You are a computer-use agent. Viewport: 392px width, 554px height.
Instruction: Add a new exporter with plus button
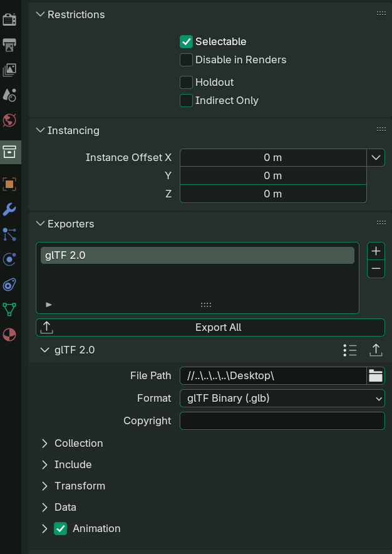(x=376, y=251)
